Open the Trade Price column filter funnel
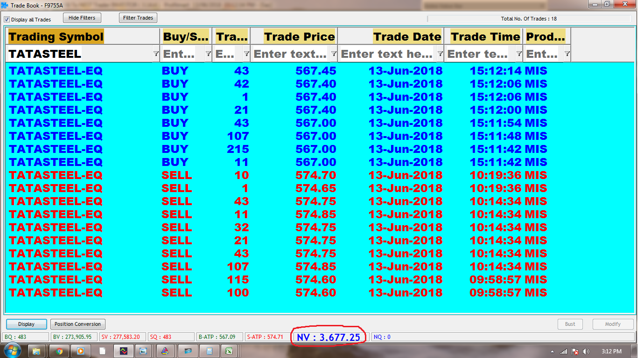 334,54
